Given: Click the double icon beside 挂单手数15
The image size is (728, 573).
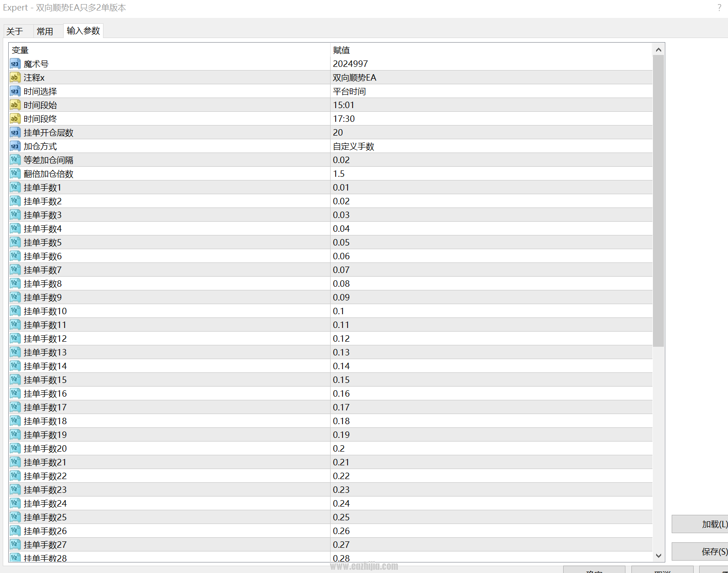Looking at the screenshot, I should tap(15, 380).
